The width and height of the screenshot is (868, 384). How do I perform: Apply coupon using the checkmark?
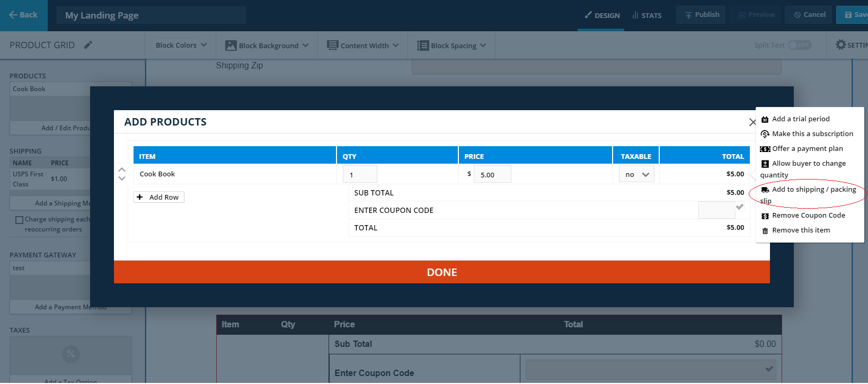click(740, 207)
